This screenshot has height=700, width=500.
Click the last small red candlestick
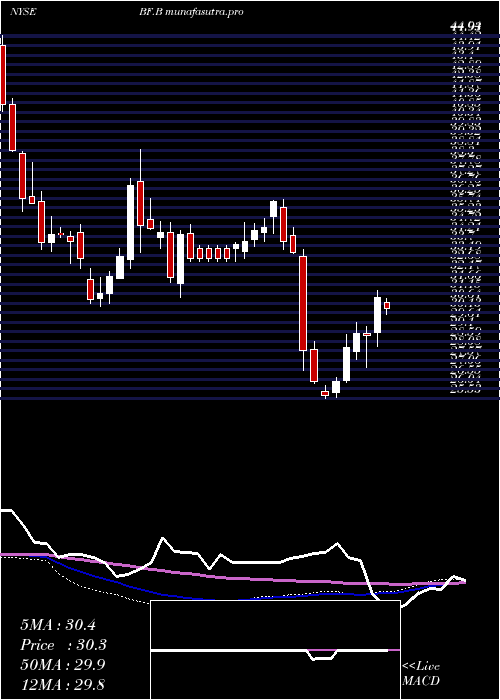387,305
